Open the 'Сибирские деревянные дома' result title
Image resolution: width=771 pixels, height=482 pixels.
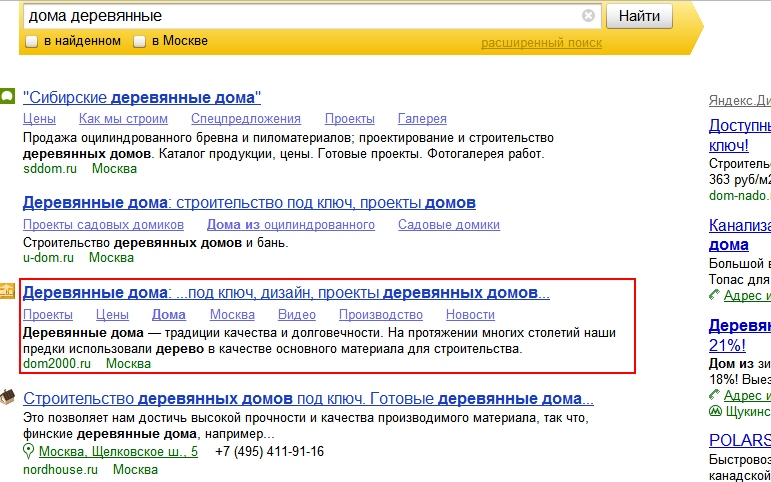[142, 97]
